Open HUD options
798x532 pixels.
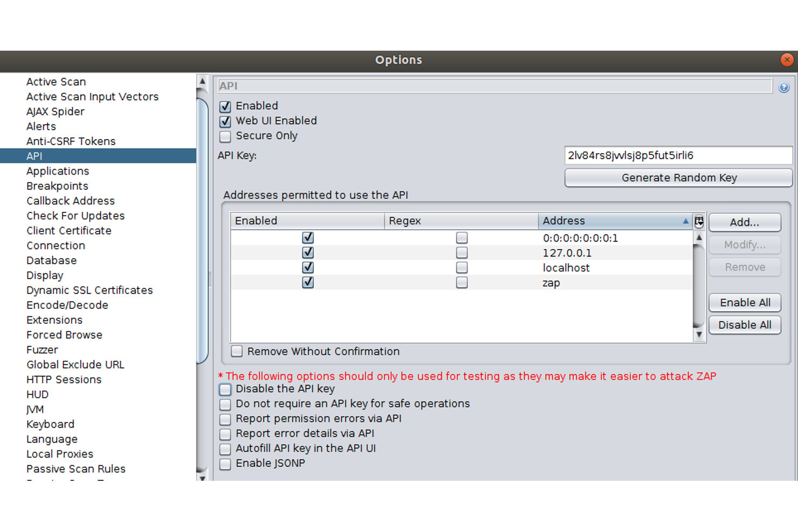tap(37, 395)
